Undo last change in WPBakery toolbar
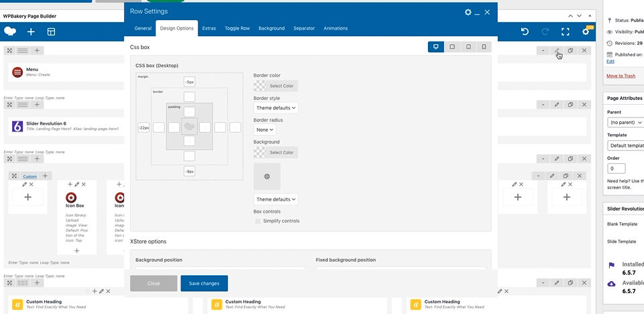This screenshot has width=644, height=314. [x=525, y=32]
